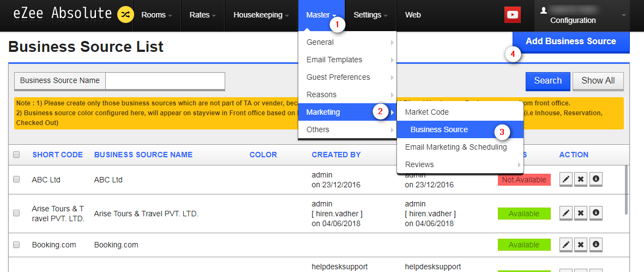
Task: Click Available status for Arise Tours row
Action: coord(524,214)
